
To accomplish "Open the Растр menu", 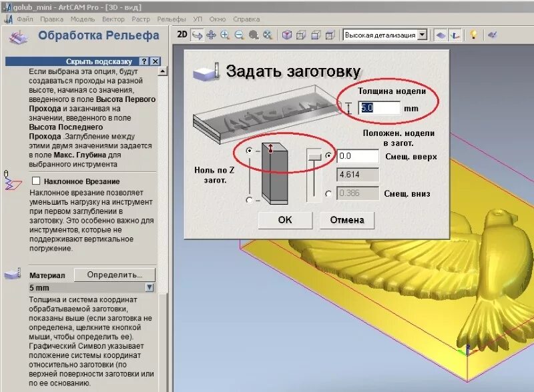I will pyautogui.click(x=141, y=19).
